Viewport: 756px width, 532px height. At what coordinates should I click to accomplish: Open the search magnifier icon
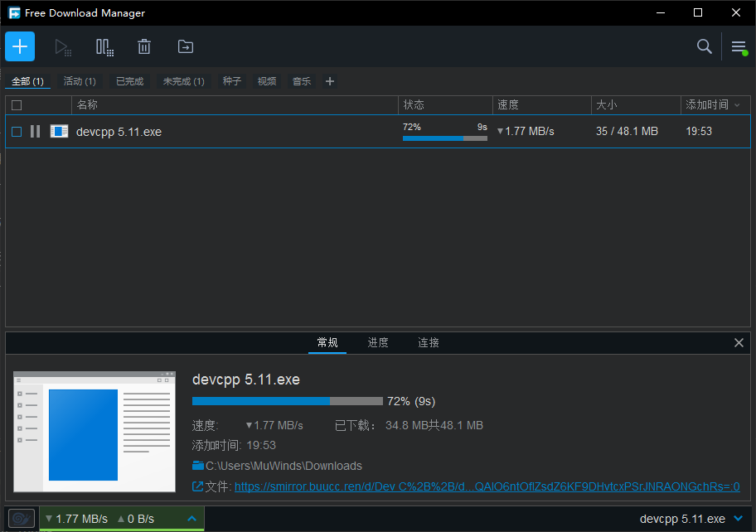(704, 46)
